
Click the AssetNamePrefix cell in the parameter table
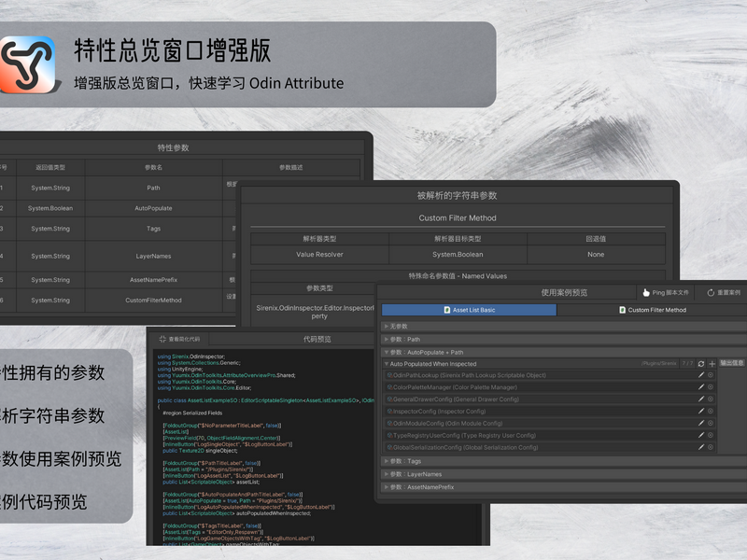click(153, 279)
